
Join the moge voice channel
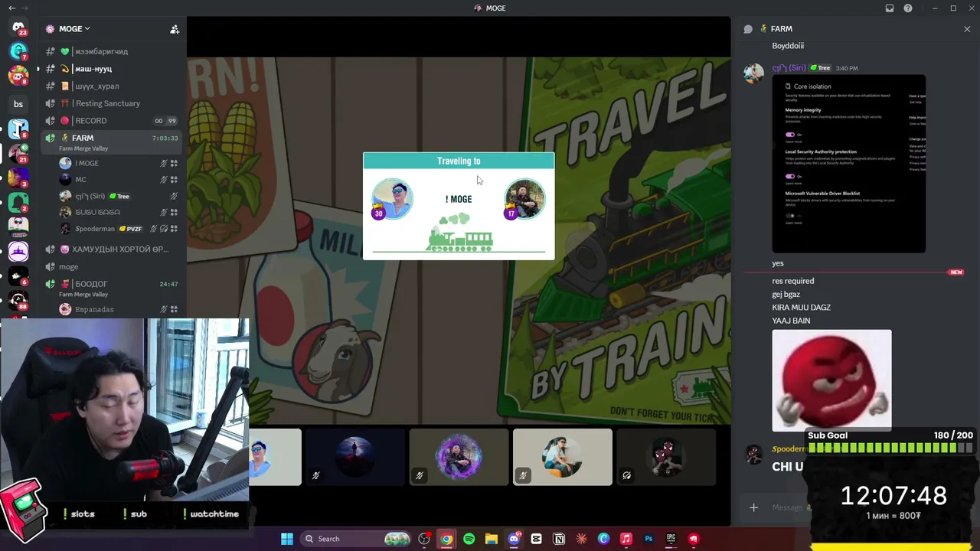113,267
